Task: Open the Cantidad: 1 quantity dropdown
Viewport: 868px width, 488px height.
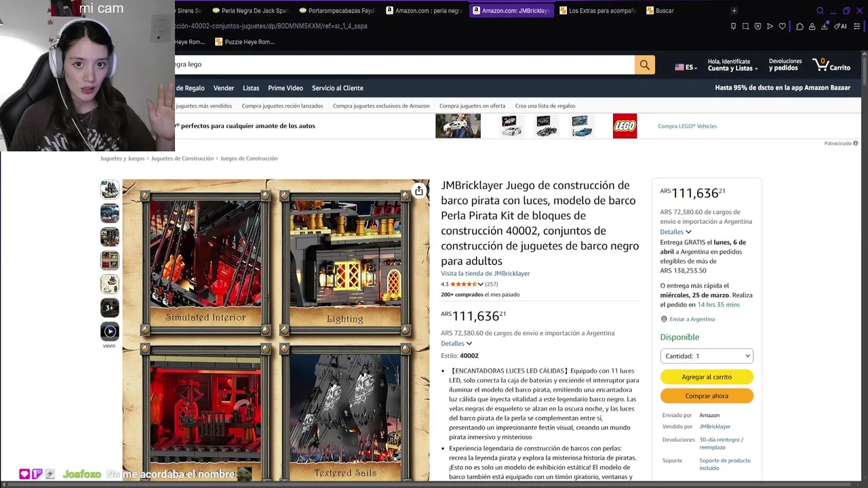Action: point(707,356)
